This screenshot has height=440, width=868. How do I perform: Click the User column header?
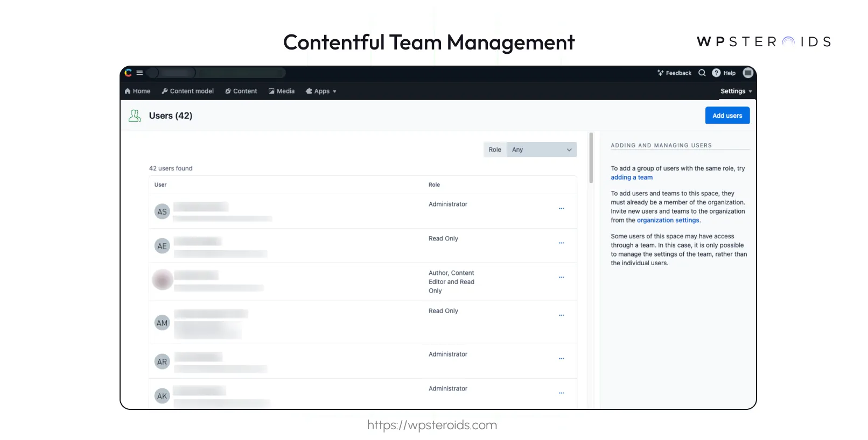coord(160,184)
